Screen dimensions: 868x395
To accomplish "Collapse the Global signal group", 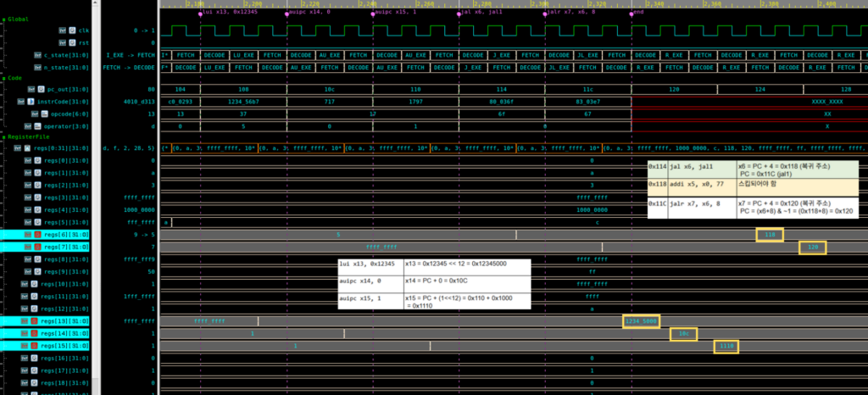I will (4, 19).
